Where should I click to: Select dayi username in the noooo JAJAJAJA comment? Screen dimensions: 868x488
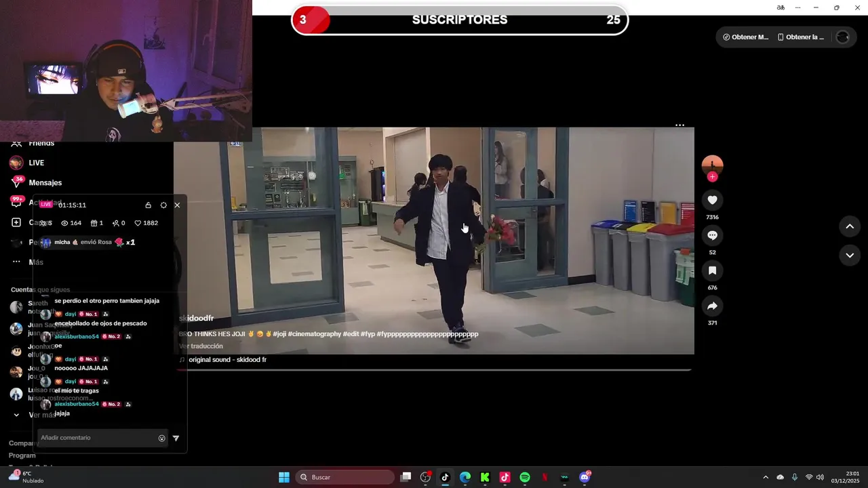71,359
